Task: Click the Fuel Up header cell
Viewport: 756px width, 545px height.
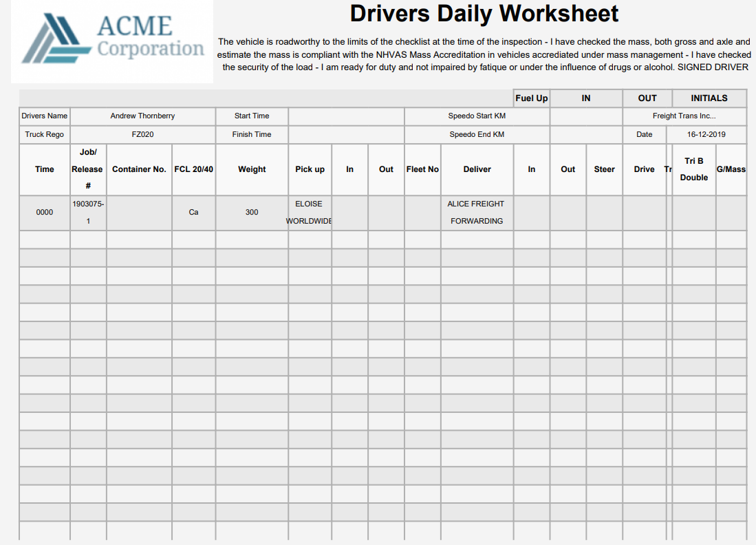Action: pyautogui.click(x=531, y=98)
